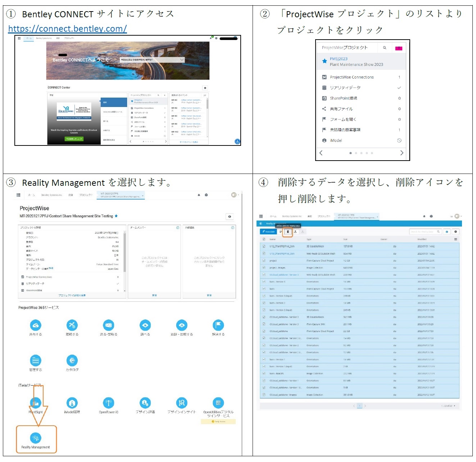Click the Associate button

tap(268, 232)
